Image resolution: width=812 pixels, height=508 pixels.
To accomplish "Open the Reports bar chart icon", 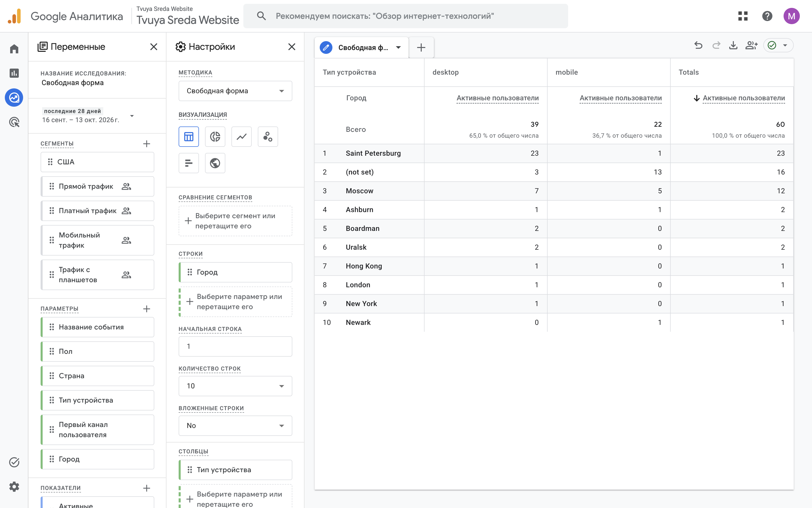I will 14,73.
